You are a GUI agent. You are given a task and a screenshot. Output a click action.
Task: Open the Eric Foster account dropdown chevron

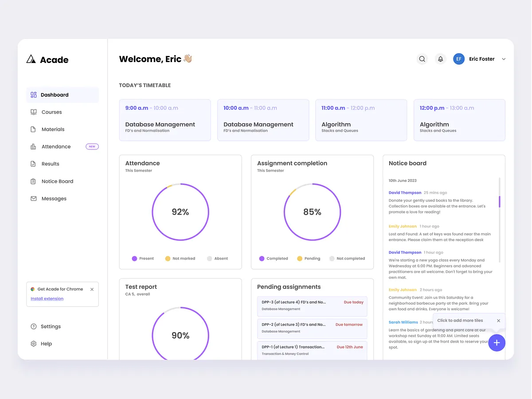coord(503,59)
